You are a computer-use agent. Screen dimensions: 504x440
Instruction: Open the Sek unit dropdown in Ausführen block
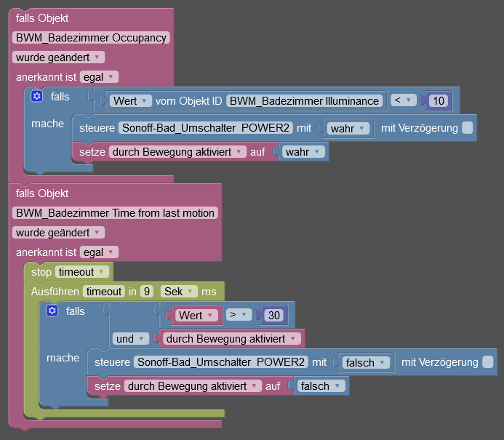179,292
